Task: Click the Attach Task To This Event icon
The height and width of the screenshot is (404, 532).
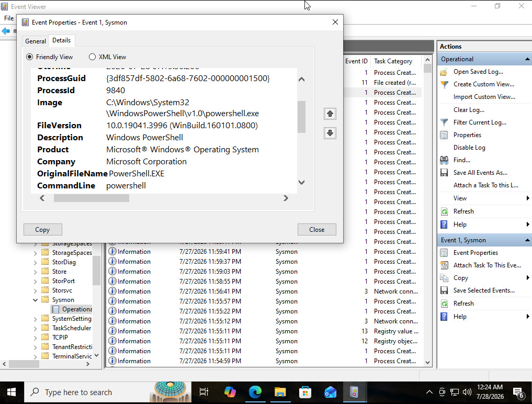Action: (444, 265)
